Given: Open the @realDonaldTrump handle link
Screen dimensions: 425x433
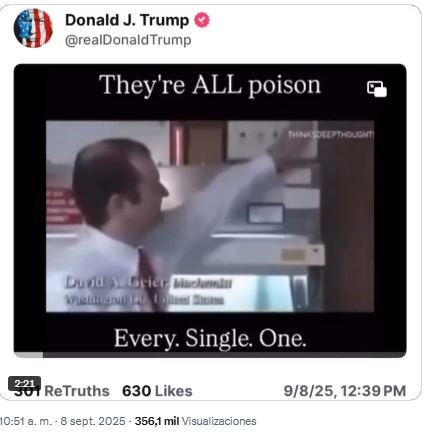Looking at the screenshot, I should pyautogui.click(x=128, y=40).
